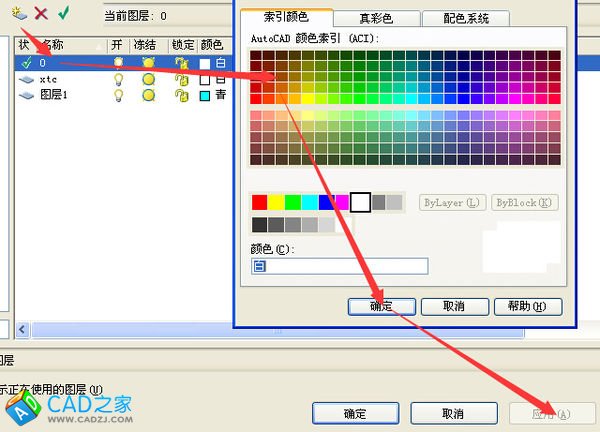The image size is (600, 432).
Task: Toggle the freeze sun icon for 图层1
Action: [148, 95]
